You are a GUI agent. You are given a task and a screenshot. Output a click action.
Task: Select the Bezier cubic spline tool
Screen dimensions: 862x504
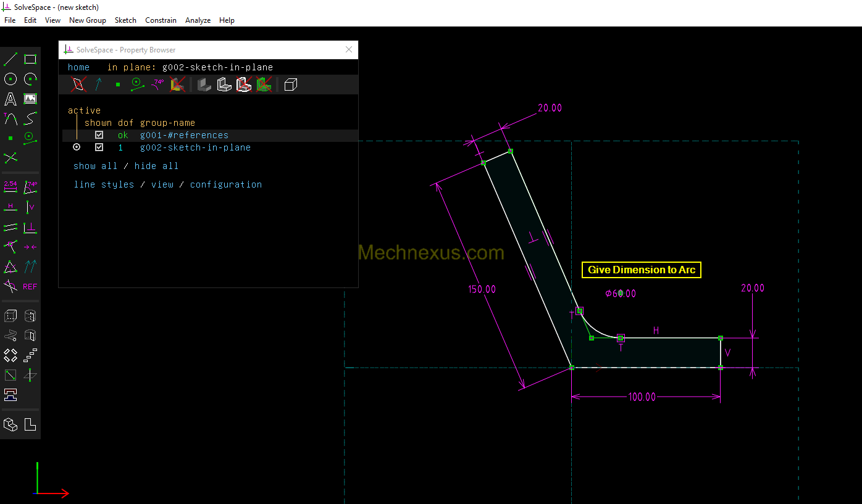click(30, 118)
